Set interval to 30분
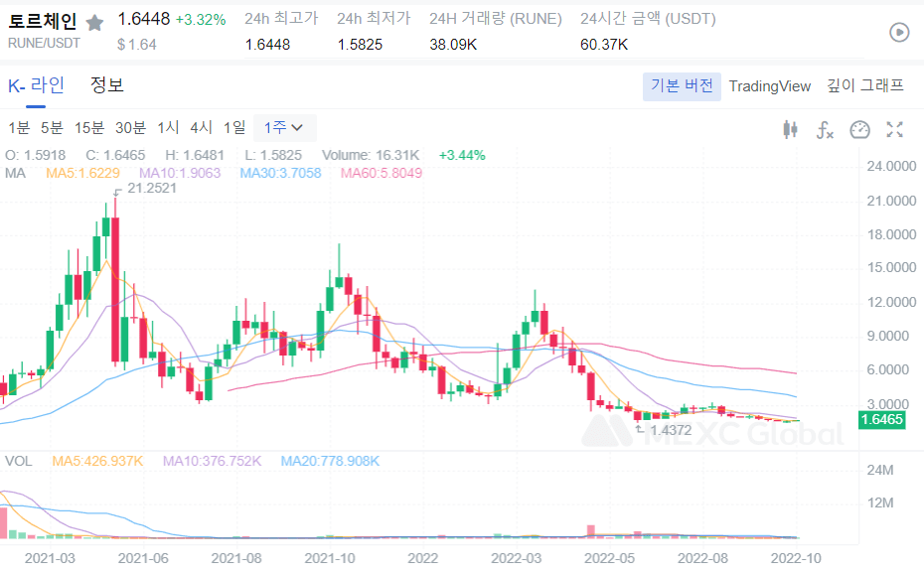The width and height of the screenshot is (924, 573). click(130, 128)
